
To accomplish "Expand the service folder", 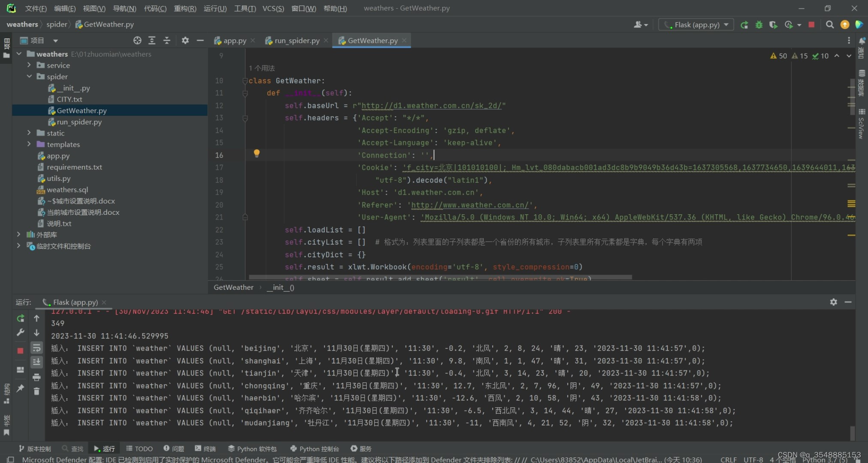I will click(x=29, y=65).
